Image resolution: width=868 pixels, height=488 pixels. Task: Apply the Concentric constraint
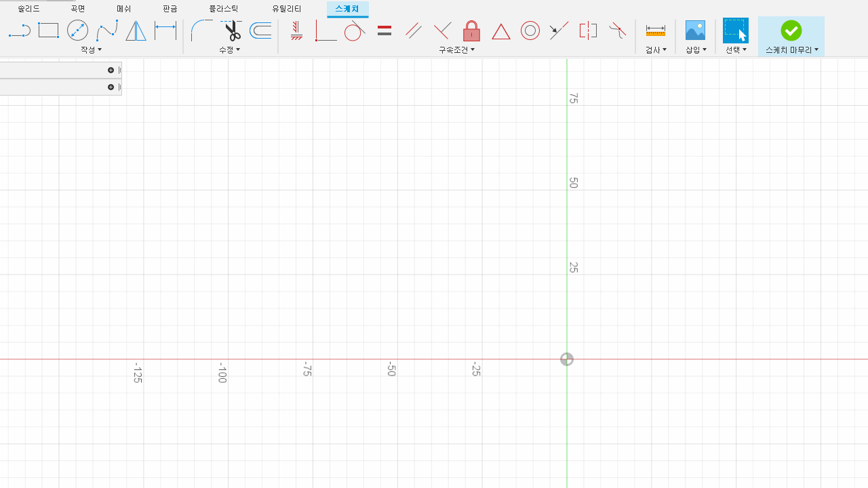tap(530, 30)
